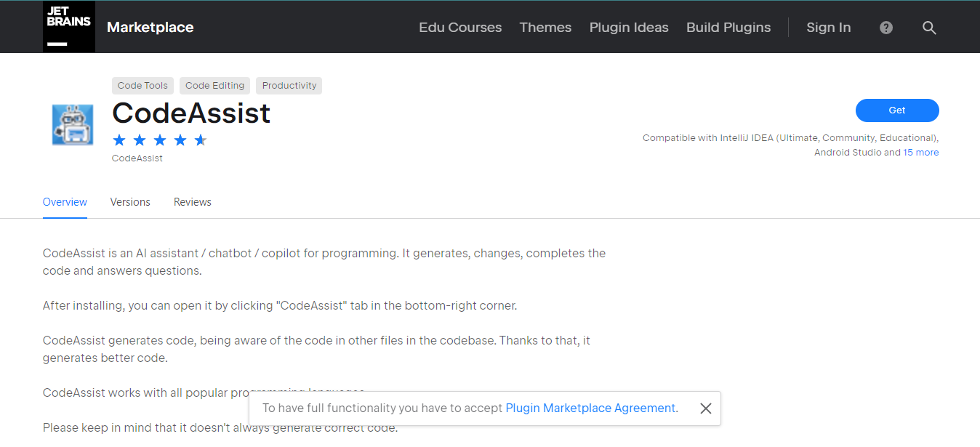Click the blue Get button
Viewport: 980px width, 447px height.
[897, 110]
